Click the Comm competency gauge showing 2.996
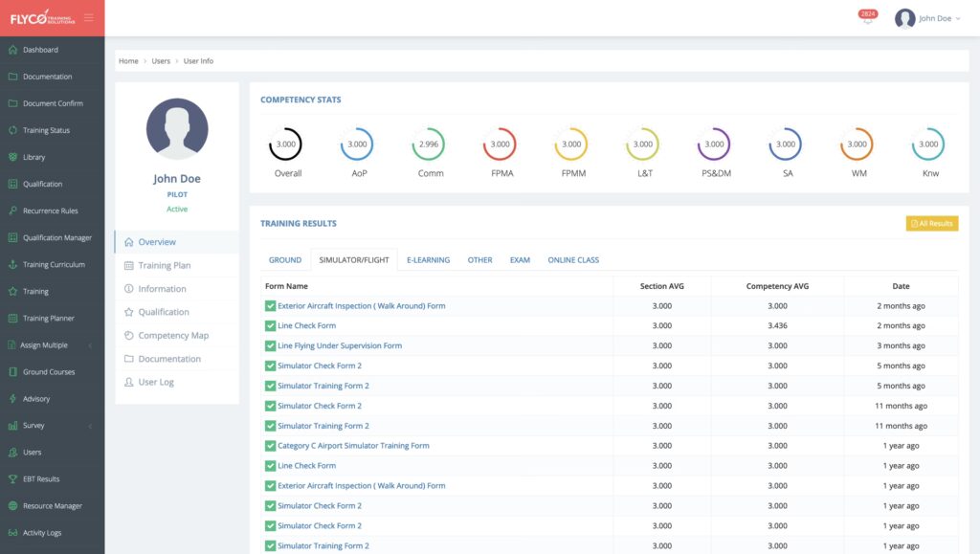 pyautogui.click(x=429, y=144)
